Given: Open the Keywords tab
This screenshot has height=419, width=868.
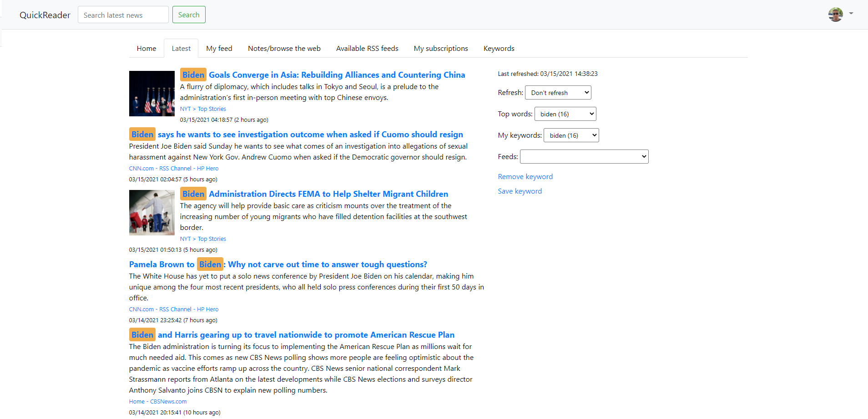Looking at the screenshot, I should [x=499, y=49].
